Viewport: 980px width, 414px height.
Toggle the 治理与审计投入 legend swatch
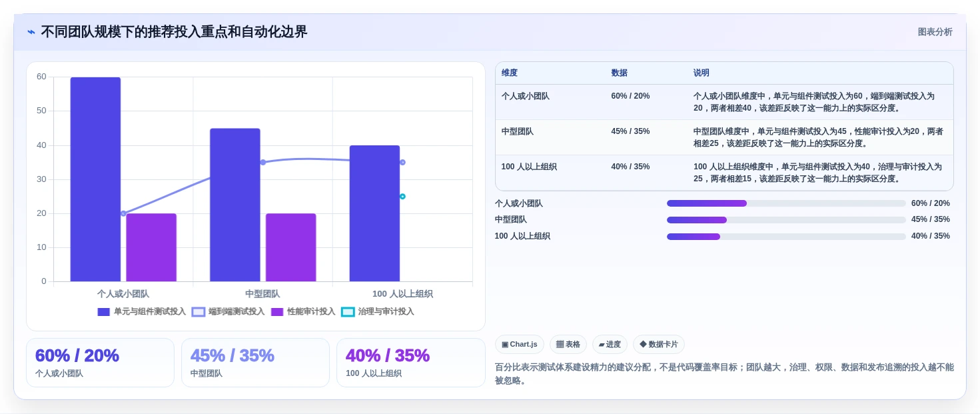point(348,312)
